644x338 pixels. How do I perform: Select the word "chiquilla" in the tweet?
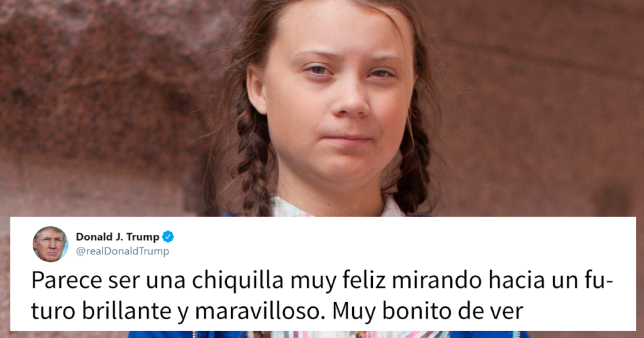coord(238,281)
